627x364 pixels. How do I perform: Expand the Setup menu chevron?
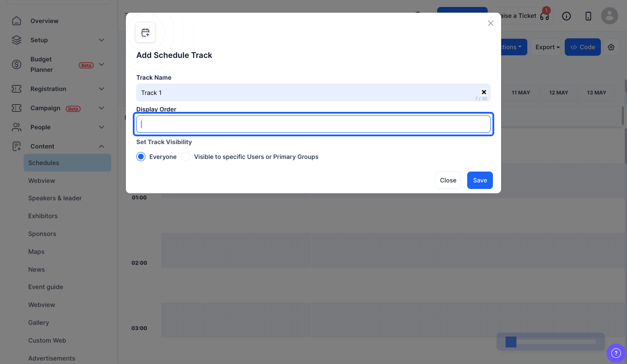click(x=101, y=40)
